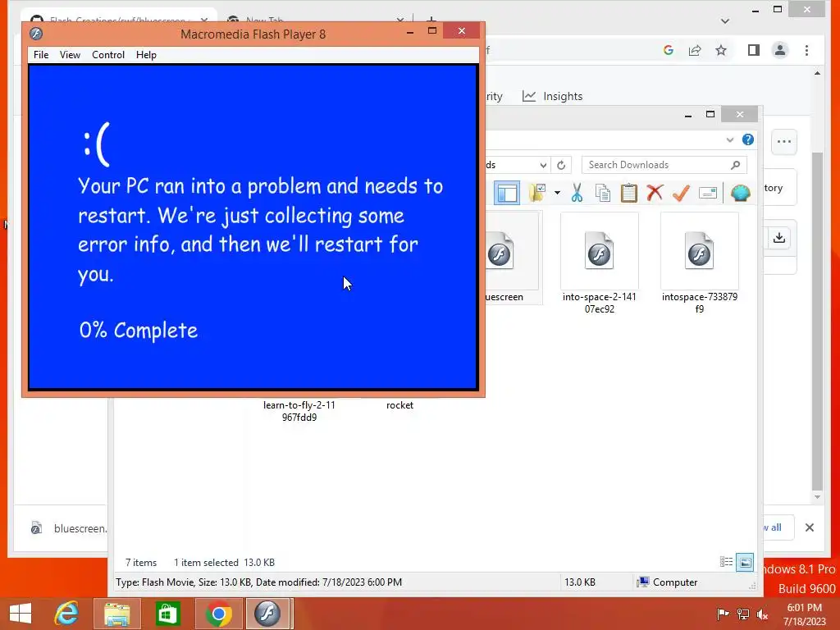
Task: Toggle the Chrome side panel icon
Action: pos(754,50)
